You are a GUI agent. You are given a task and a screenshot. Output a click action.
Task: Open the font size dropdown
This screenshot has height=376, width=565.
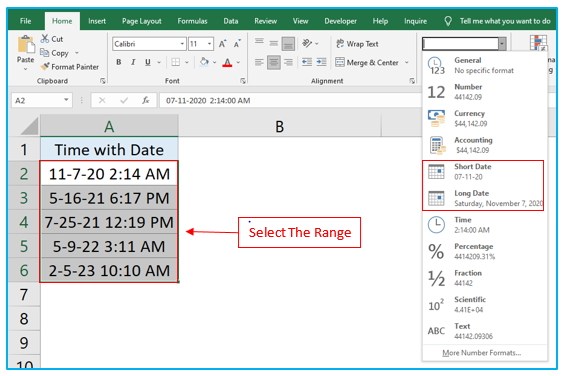(209, 44)
